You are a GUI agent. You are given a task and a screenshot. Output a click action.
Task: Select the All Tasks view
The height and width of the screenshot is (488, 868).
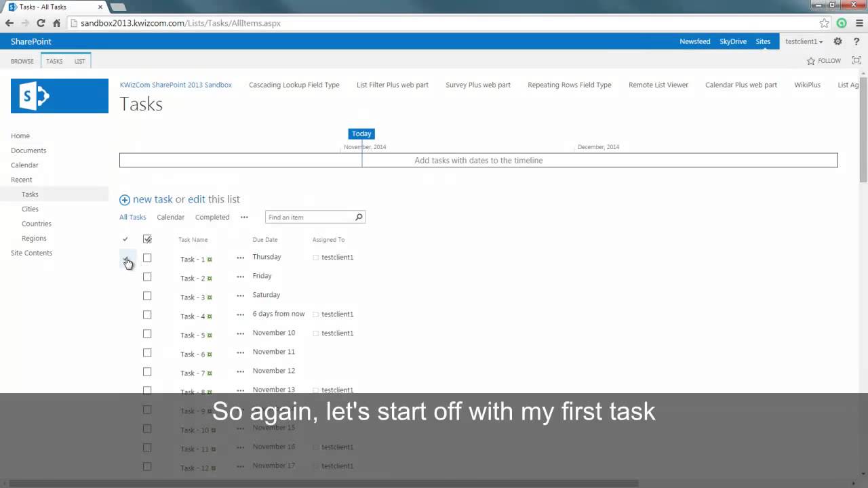(133, 217)
